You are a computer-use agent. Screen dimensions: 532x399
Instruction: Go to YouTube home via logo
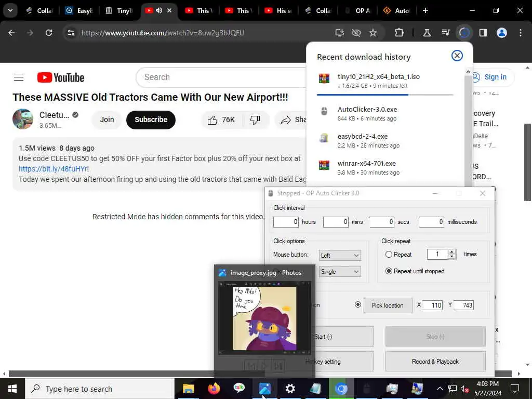click(x=61, y=77)
